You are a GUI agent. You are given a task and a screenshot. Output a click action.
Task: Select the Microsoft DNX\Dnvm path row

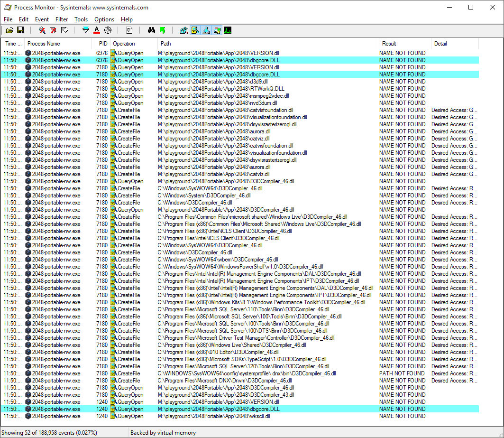coord(225,381)
